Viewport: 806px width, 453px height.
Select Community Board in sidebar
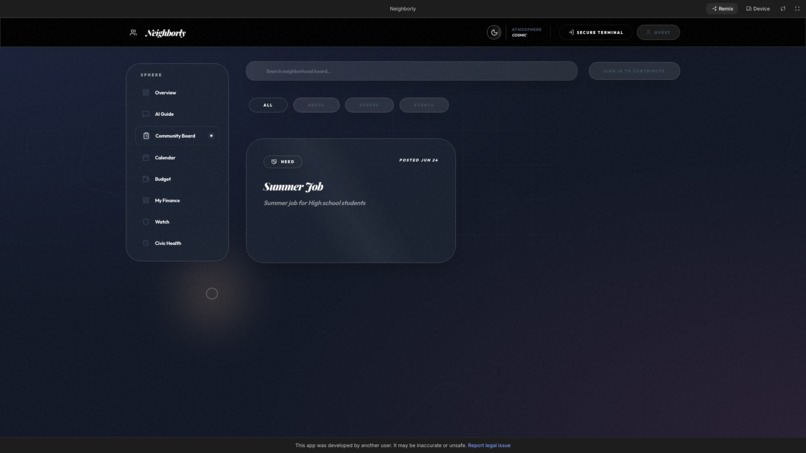pos(177,136)
